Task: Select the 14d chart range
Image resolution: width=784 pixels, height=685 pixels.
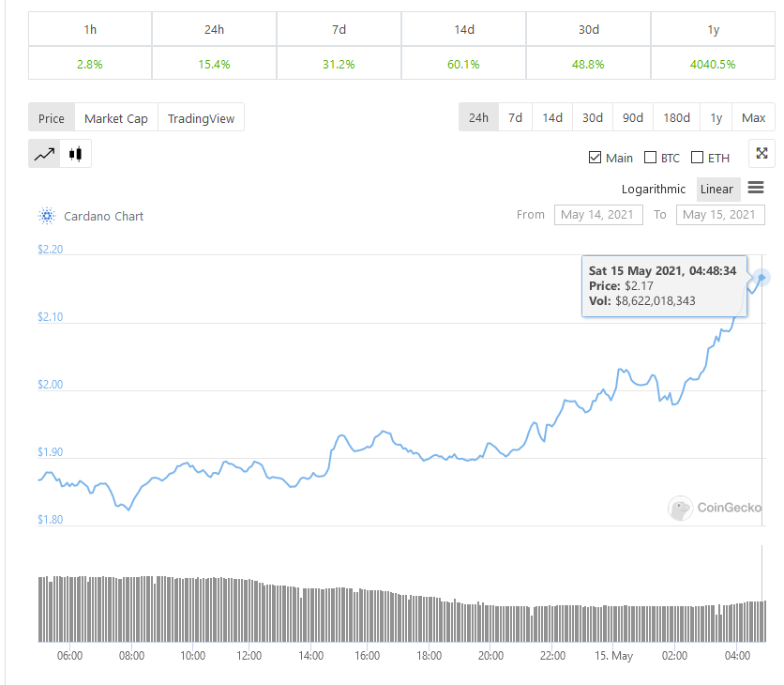Action: (552, 117)
